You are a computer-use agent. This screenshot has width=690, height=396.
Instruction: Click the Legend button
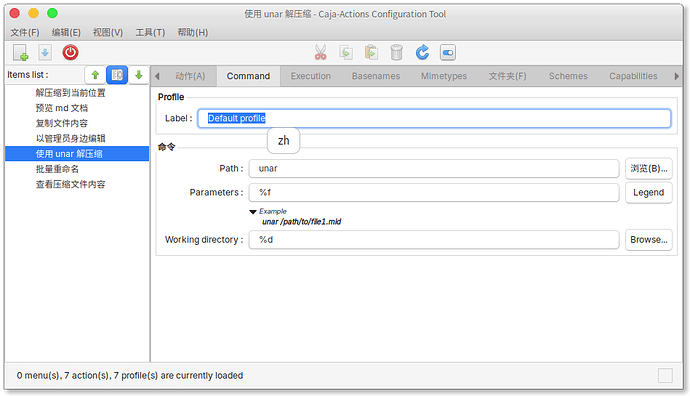point(649,193)
